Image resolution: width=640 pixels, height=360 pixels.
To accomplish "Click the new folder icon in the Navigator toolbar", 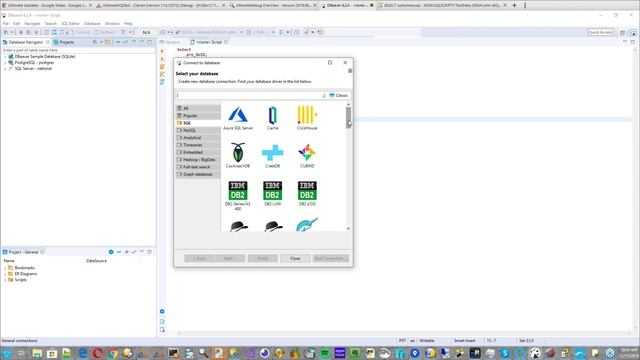I will point(108,42).
